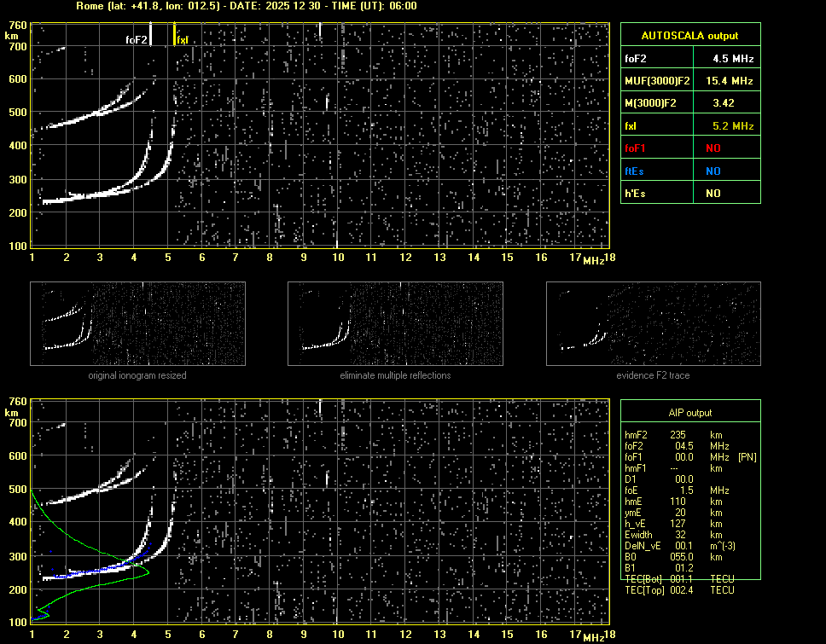Open the original ionogram resized thumbnail

coord(137,323)
